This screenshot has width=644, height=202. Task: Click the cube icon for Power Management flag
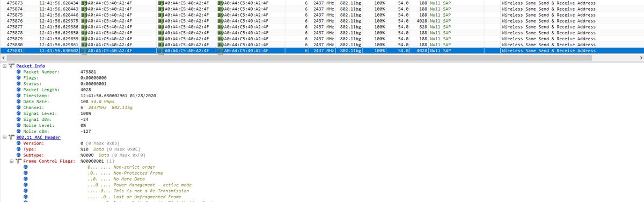pyautogui.click(x=26, y=185)
